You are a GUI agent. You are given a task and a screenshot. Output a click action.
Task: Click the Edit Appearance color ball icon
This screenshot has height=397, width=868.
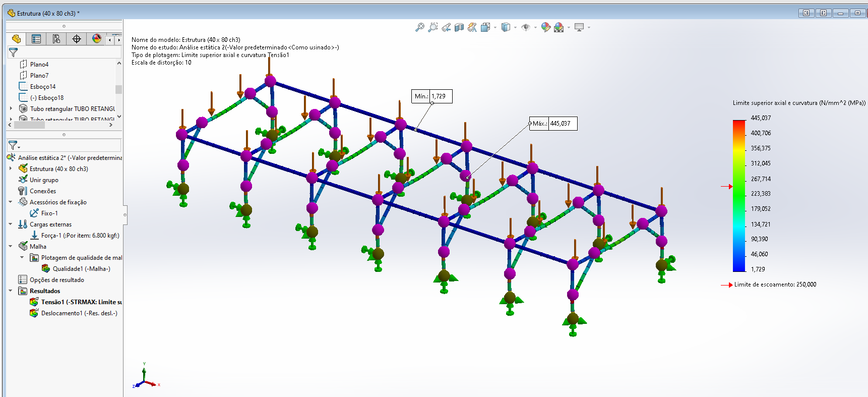click(x=545, y=27)
